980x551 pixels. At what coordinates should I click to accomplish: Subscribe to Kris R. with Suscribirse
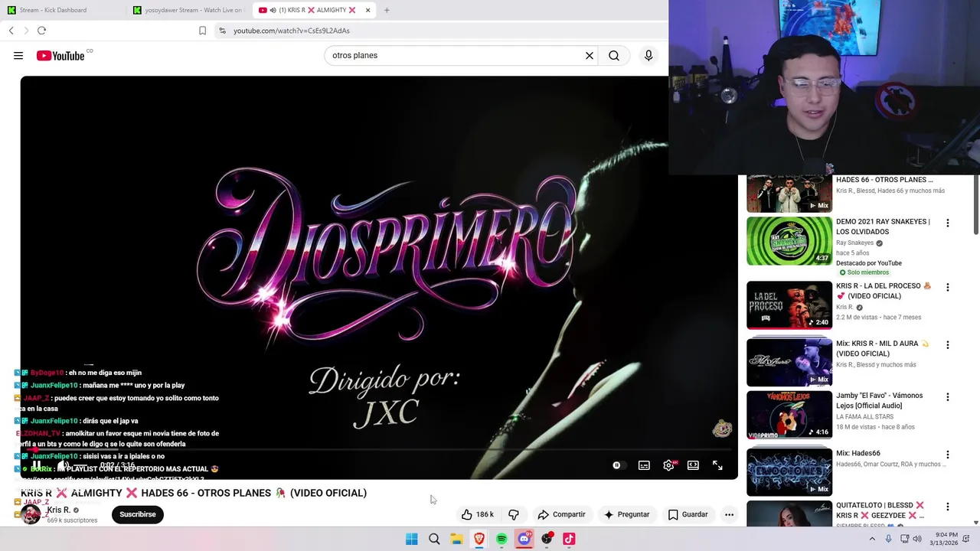[138, 514]
